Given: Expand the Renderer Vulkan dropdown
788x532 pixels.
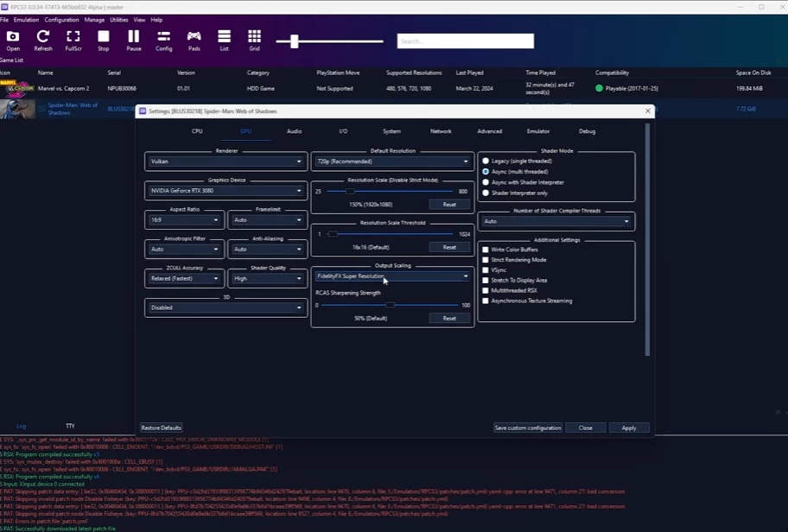Looking at the screenshot, I should [x=226, y=161].
